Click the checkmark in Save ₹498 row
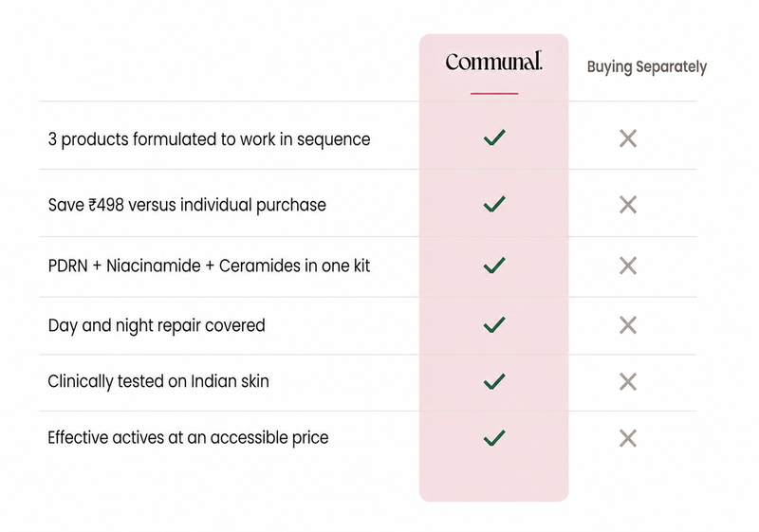The height and width of the screenshot is (532, 759). (494, 204)
